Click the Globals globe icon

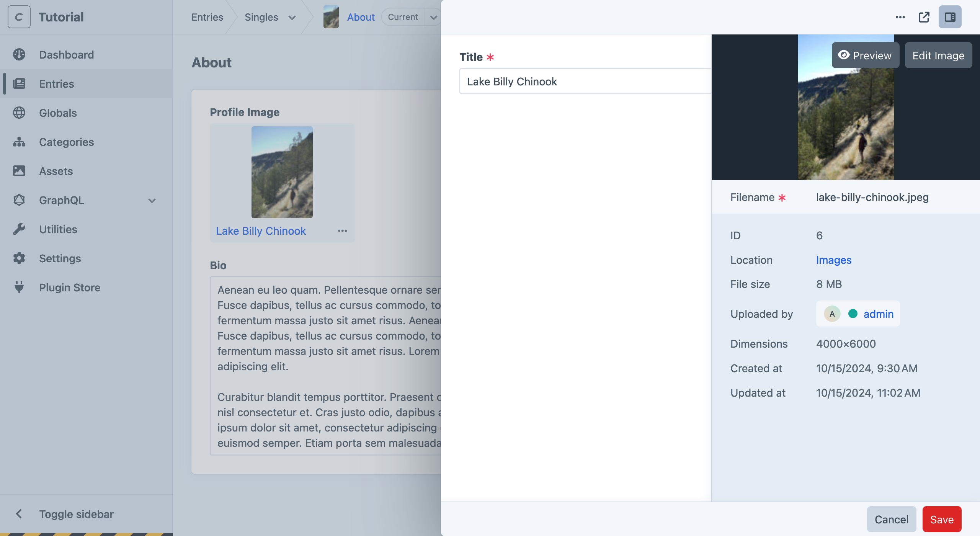coord(20,113)
